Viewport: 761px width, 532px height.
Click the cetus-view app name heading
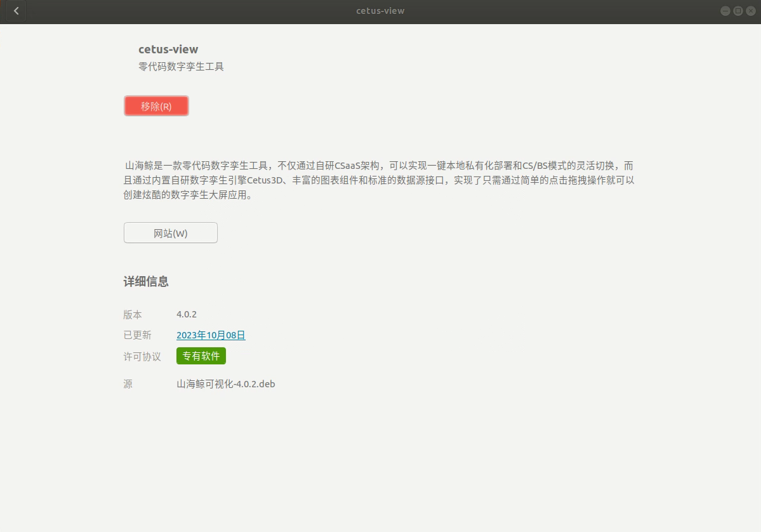pyautogui.click(x=168, y=49)
